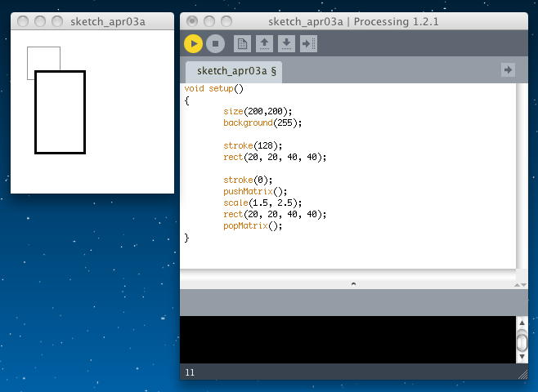Create a new sketch with New icon

tap(242, 44)
